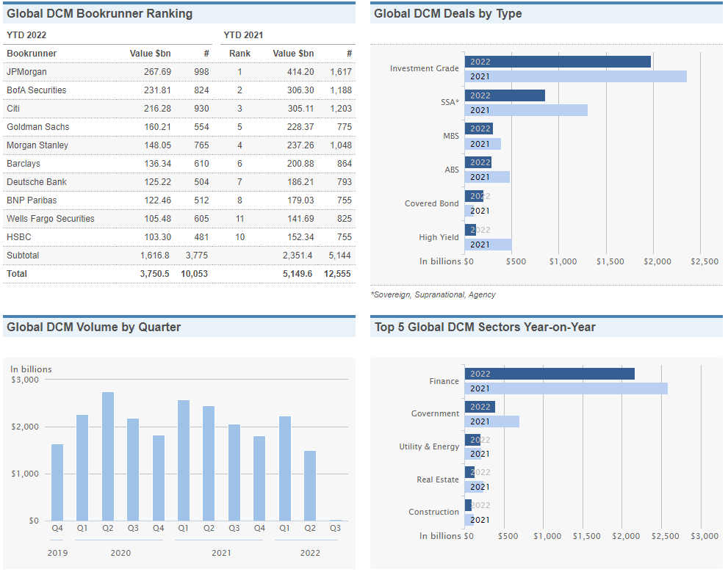Viewport: 728px width, 572px height.
Task: Select the SSA 2021 bar
Action: click(527, 110)
